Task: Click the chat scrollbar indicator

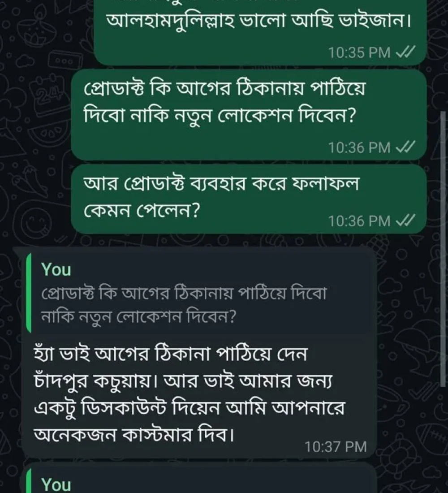Action: click(x=443, y=249)
